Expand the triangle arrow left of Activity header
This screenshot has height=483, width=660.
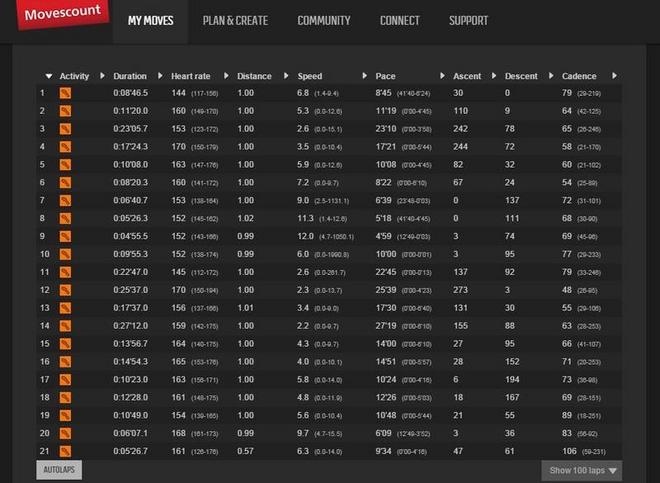[49, 76]
